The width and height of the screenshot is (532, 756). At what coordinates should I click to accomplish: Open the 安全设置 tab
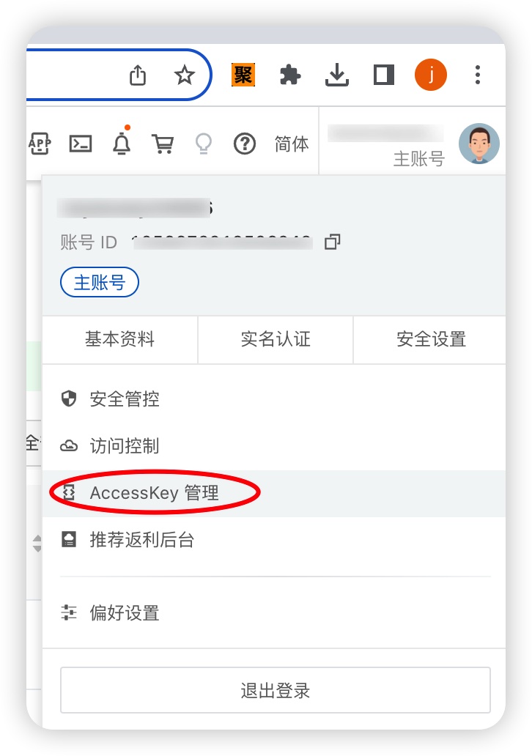pos(431,339)
